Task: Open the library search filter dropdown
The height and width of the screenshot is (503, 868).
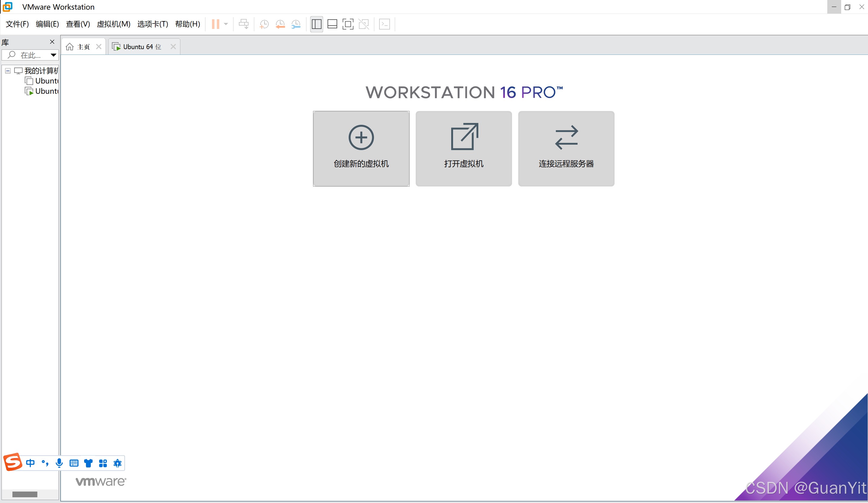Action: tap(53, 55)
